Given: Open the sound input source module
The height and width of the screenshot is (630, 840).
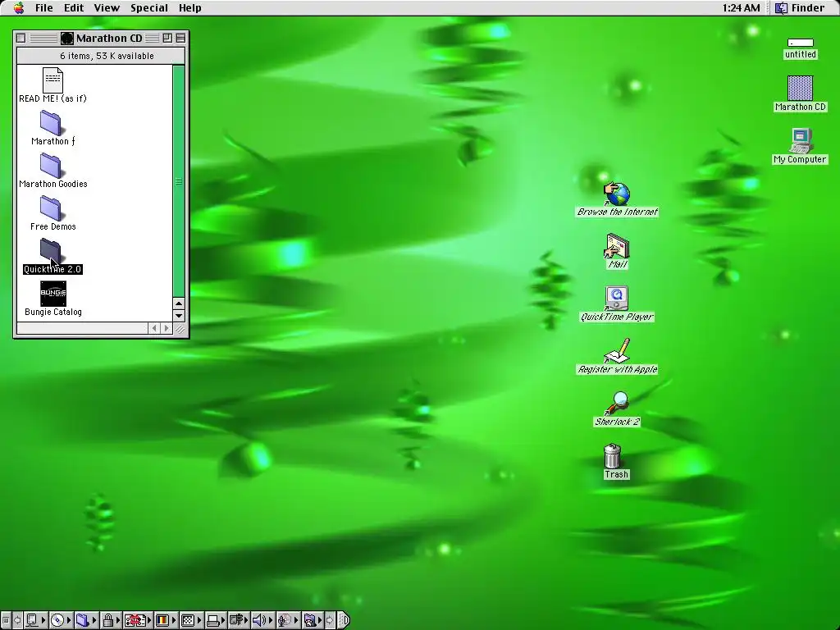Looking at the screenshot, I should coord(289,620).
